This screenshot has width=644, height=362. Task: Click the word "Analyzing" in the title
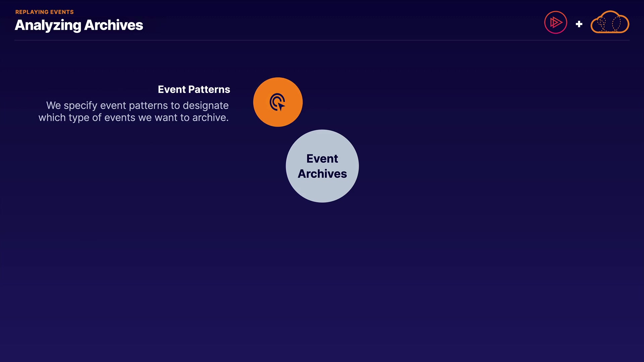tap(48, 25)
